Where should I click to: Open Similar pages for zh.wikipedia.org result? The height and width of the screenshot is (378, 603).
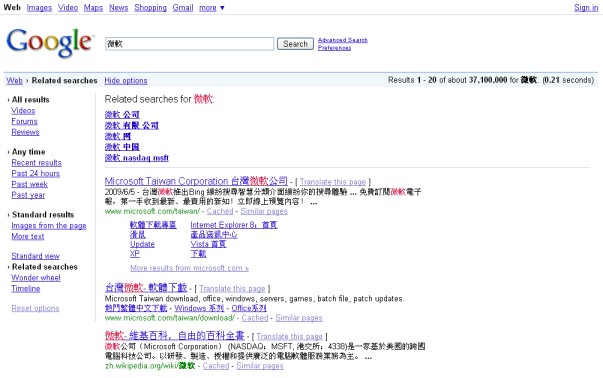pyautogui.click(x=260, y=366)
